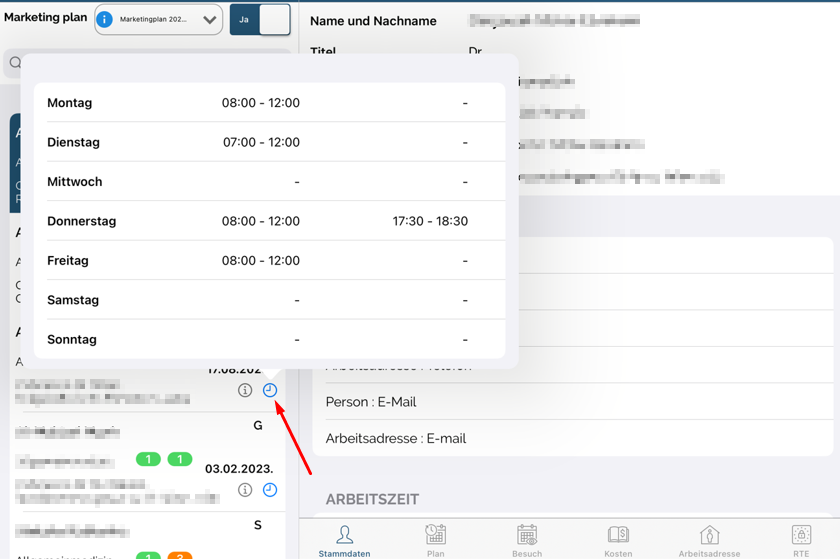Open working hours clock below 03.02.2023
The height and width of the screenshot is (559, 840).
point(270,490)
